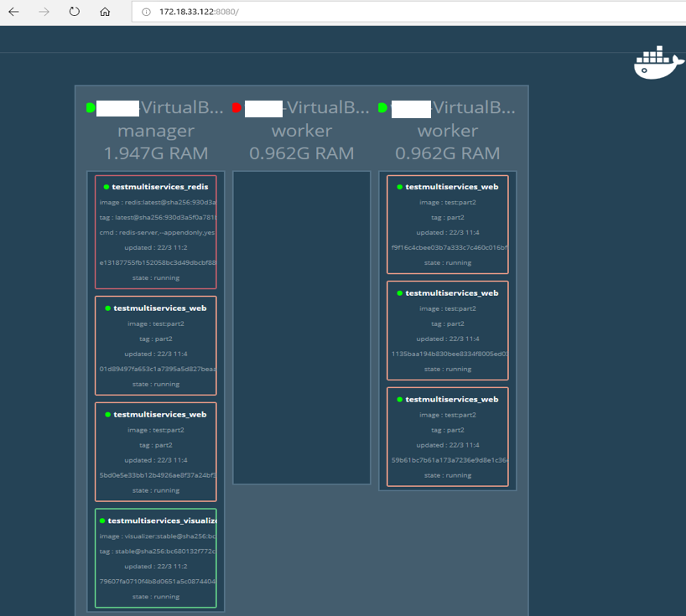Select the testmultiservices_redis container card
686x616 pixels.
(156, 232)
